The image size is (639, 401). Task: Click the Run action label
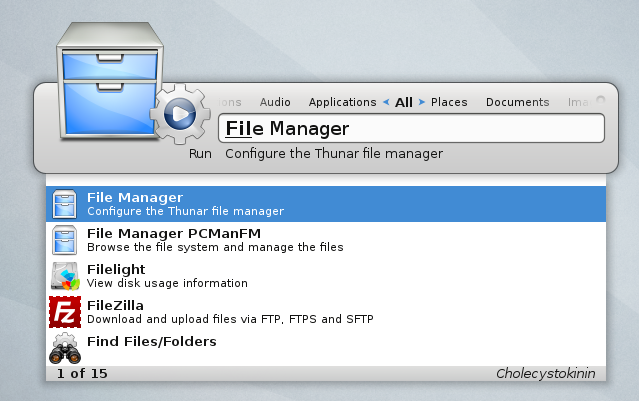pyautogui.click(x=200, y=154)
